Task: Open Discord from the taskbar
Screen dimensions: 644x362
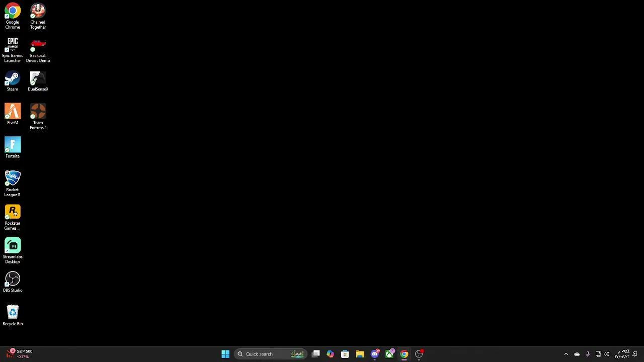Action: point(375,354)
